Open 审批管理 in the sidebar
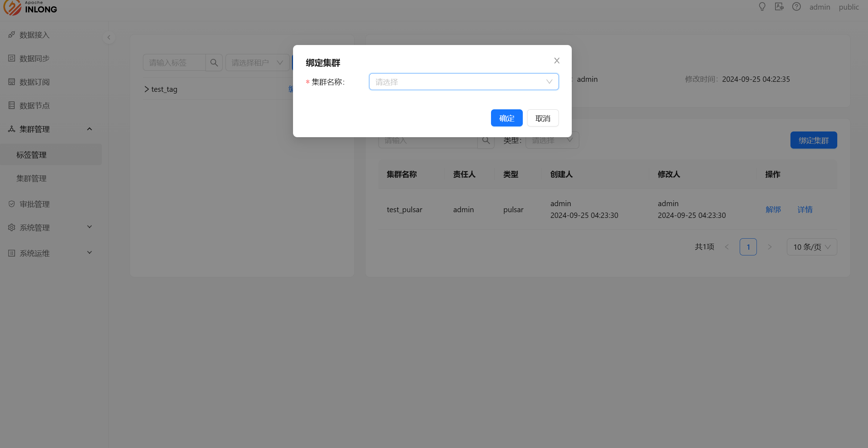This screenshot has width=868, height=448. click(34, 204)
